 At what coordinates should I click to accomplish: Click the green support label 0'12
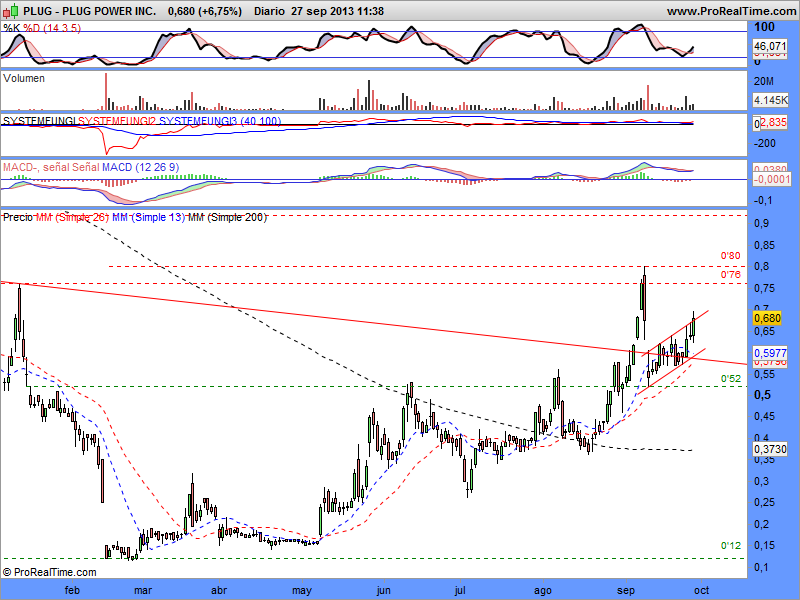pos(730,546)
